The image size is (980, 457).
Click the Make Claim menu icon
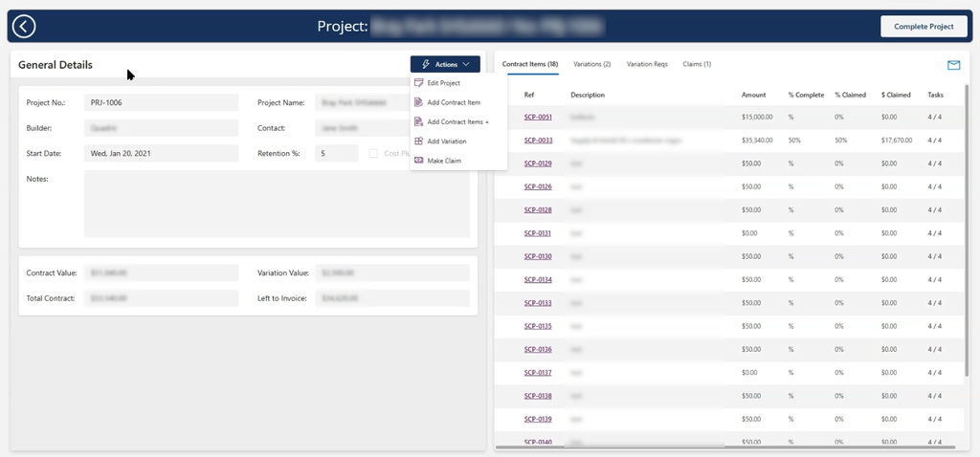tap(419, 161)
